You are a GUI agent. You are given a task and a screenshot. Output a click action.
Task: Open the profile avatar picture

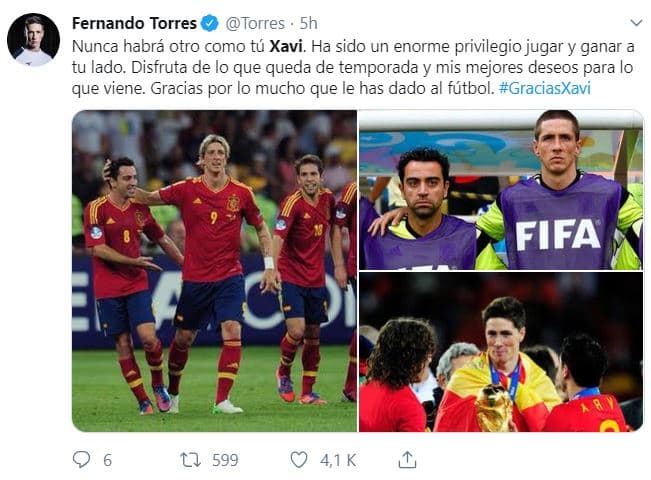click(33, 40)
